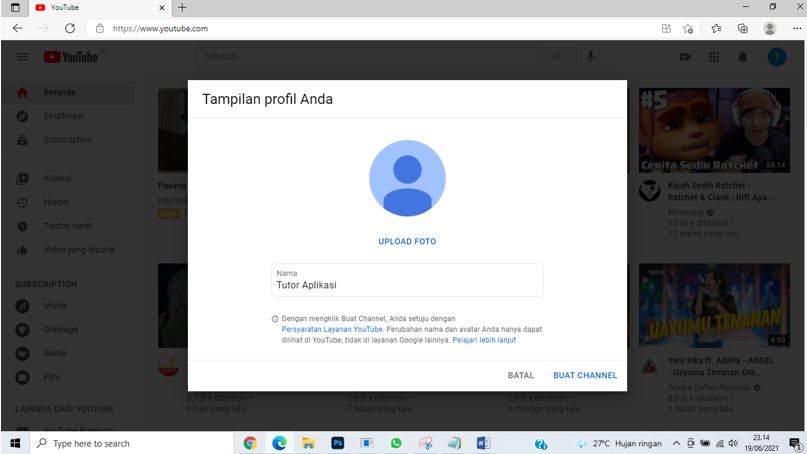Click the voice search microphone icon
Screen dimensions: 807x454
pos(591,57)
